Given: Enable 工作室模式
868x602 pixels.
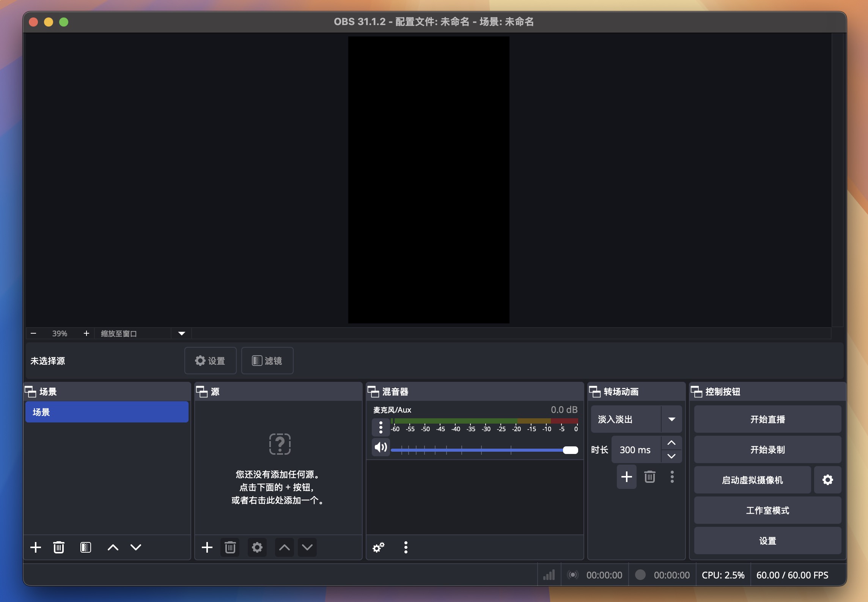Looking at the screenshot, I should [x=767, y=510].
